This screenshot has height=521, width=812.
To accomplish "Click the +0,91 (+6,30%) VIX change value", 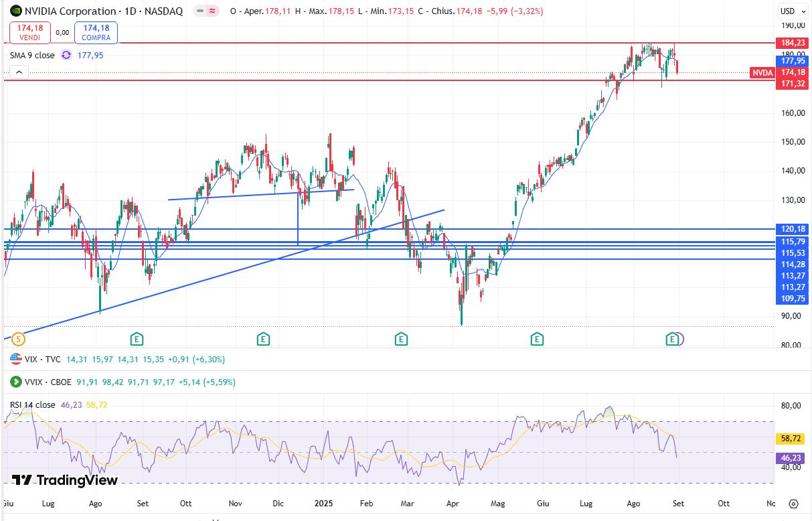I will pos(197,360).
